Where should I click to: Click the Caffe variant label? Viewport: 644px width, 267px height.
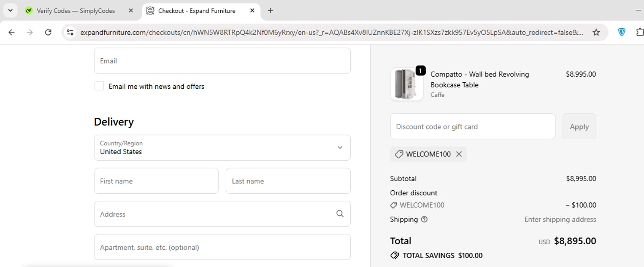tap(437, 95)
